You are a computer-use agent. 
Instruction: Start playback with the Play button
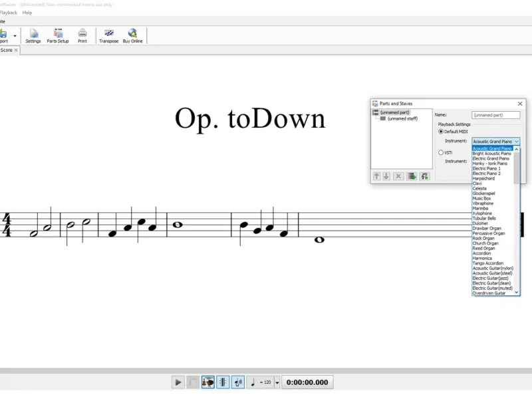tap(178, 382)
